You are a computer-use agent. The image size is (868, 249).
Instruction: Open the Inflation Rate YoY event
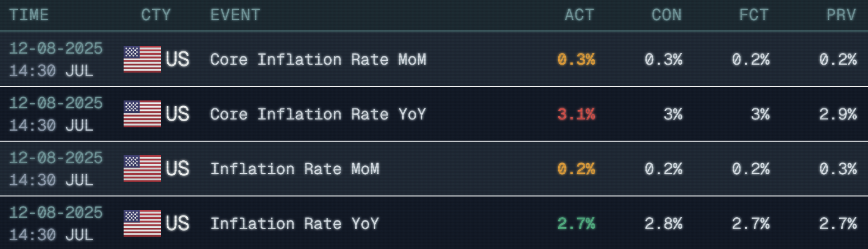coord(295,223)
